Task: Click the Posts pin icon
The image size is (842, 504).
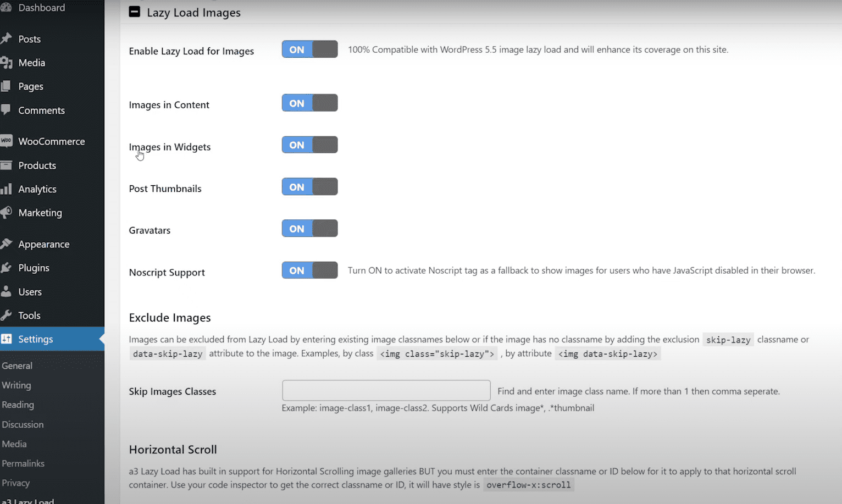Action: click(6, 38)
